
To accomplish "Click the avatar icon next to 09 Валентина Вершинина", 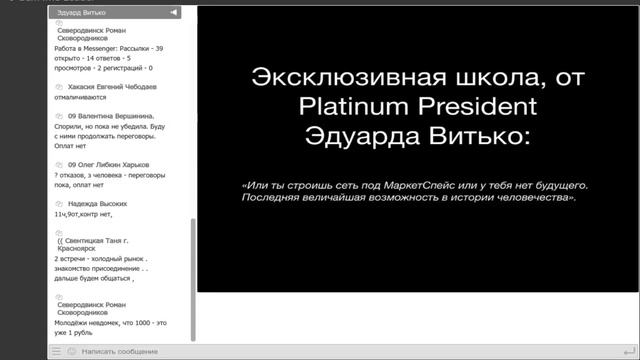I will [x=59, y=116].
